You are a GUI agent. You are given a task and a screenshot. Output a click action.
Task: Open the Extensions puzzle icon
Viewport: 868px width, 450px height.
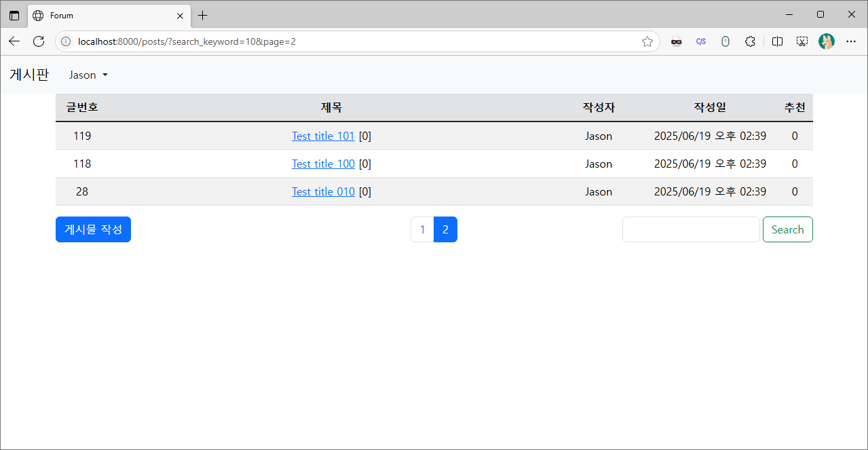(750, 41)
